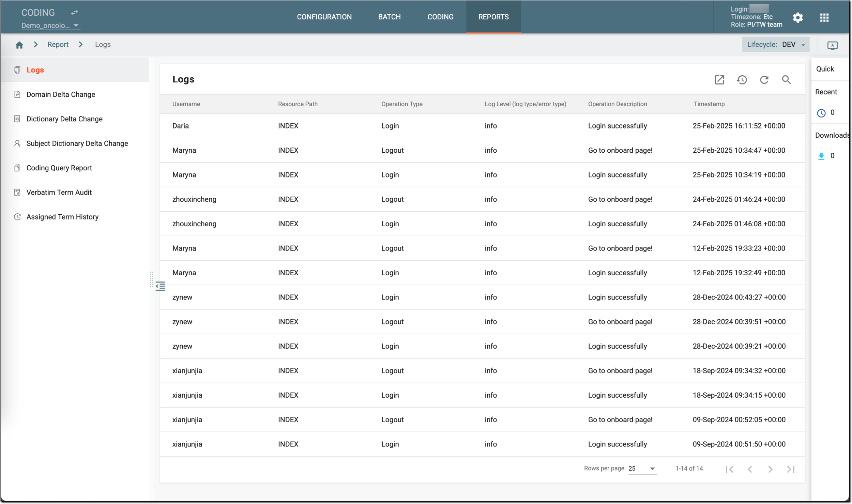Click the Operation Type column header
852x504 pixels.
click(402, 104)
